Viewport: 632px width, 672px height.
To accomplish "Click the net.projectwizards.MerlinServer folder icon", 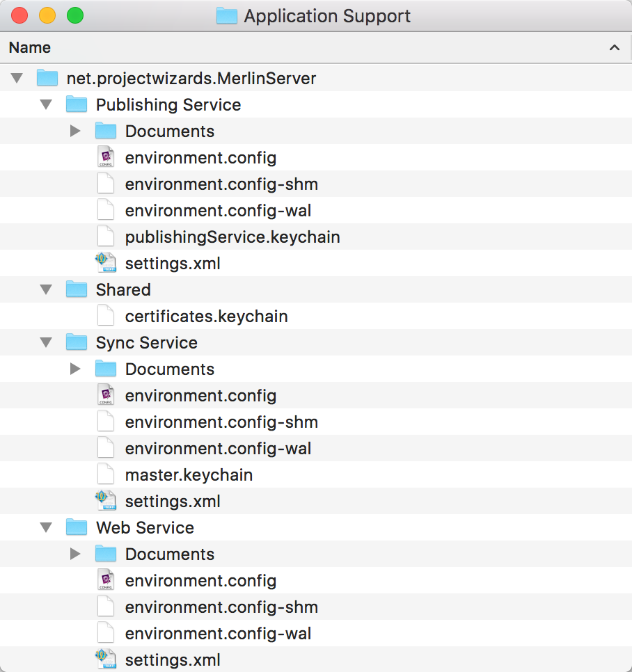I will 47,78.
